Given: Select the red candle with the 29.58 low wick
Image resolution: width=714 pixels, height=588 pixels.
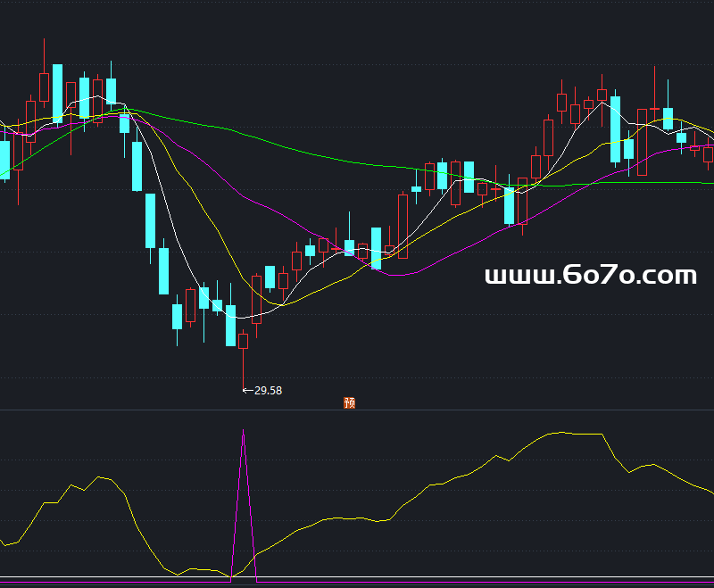Looking at the screenshot, I should [243, 340].
